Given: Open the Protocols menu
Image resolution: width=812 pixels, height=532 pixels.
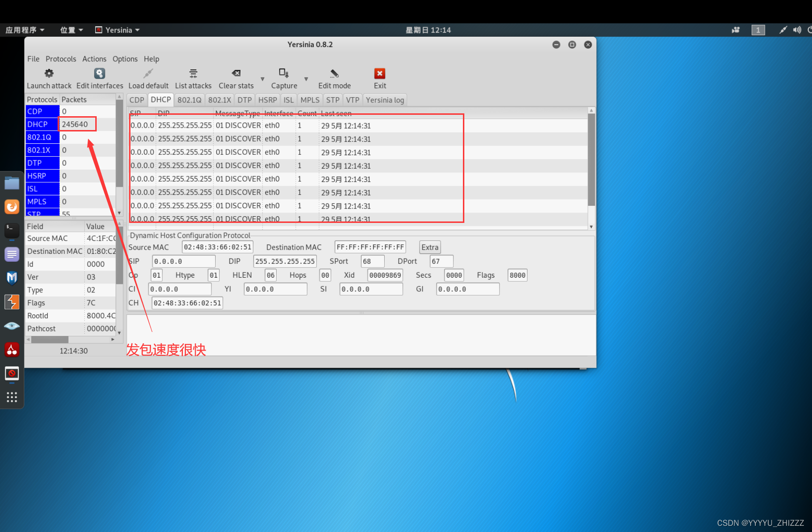Looking at the screenshot, I should pyautogui.click(x=61, y=59).
